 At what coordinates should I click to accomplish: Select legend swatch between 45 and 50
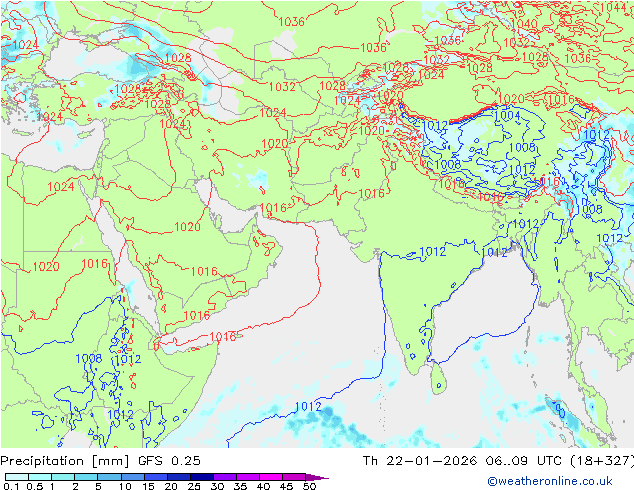[294, 477]
